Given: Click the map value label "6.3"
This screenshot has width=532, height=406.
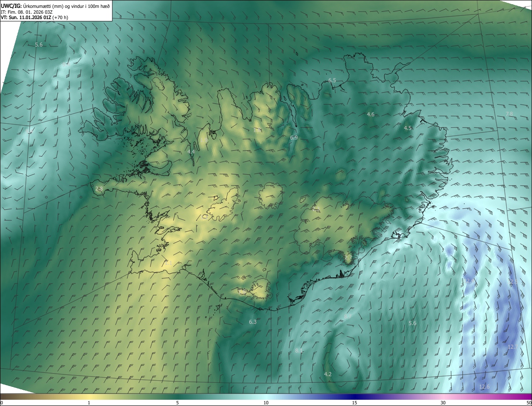Looking at the screenshot, I should [x=253, y=322].
